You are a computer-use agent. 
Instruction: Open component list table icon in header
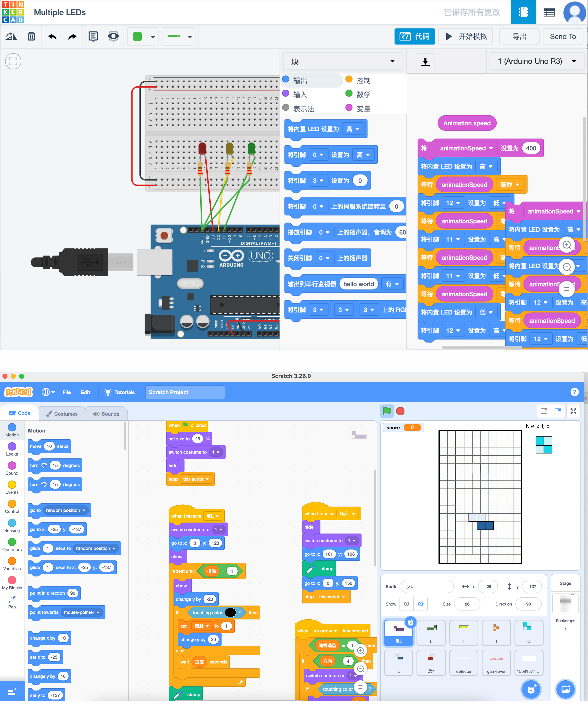click(549, 12)
